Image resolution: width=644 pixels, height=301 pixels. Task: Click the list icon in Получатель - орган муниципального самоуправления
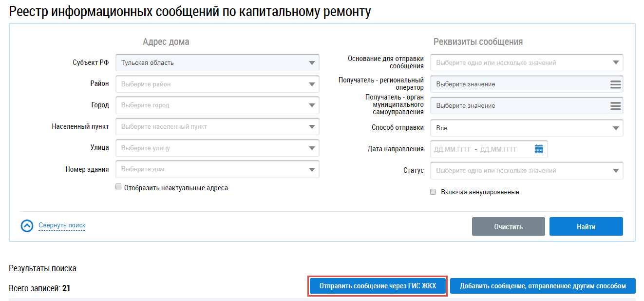tap(615, 106)
